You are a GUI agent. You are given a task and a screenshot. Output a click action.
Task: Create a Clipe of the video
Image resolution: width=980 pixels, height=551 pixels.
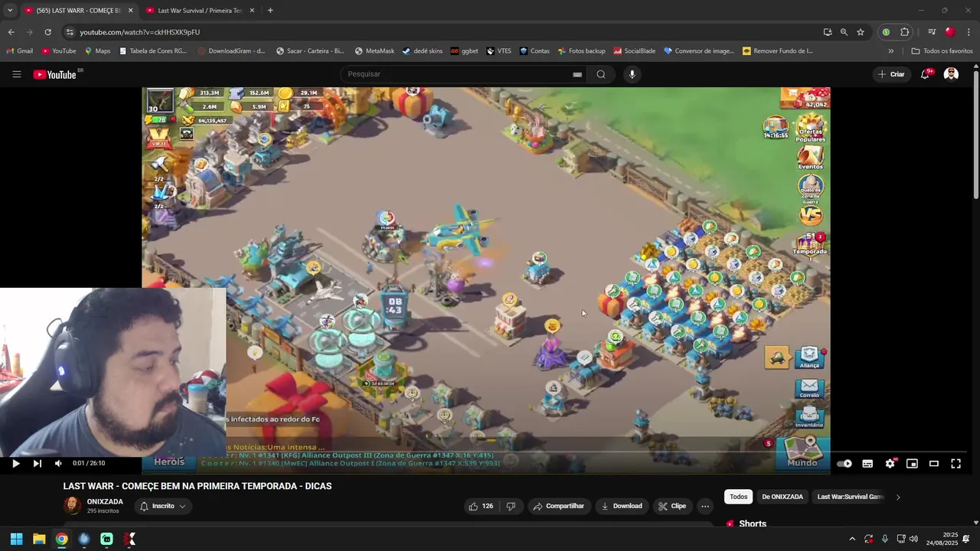tap(671, 506)
